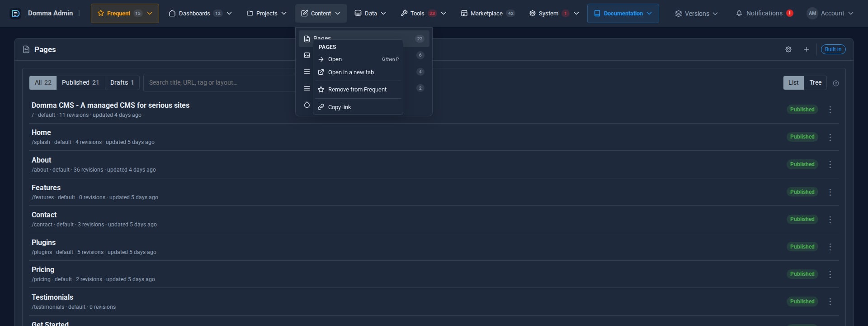Click the Published status badge for Pricing
This screenshot has width=868, height=326.
point(802,274)
